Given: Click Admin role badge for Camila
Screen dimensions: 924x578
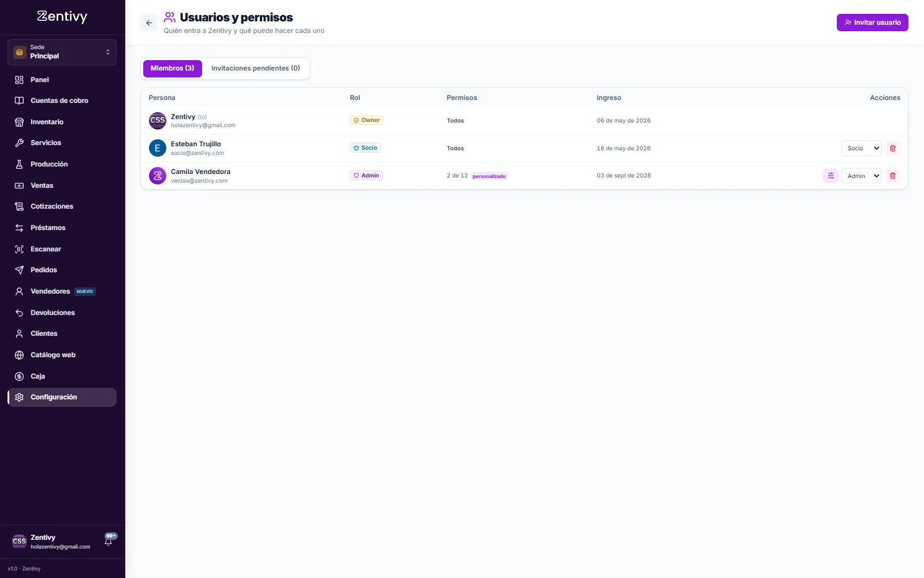Looking at the screenshot, I should 366,176.
